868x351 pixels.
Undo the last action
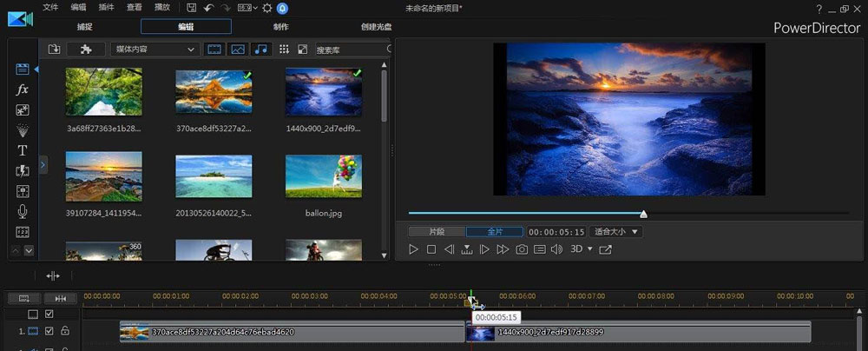[208, 8]
